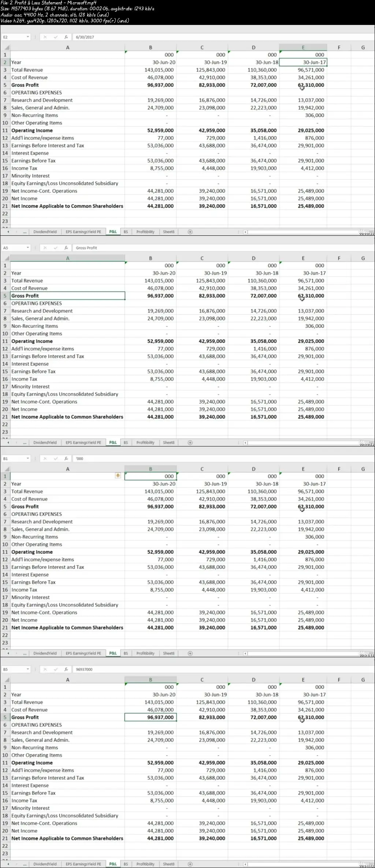The width and height of the screenshot is (375, 868).
Task: Click formula Enter checkmark in B5 frame
Action: click(56, 669)
